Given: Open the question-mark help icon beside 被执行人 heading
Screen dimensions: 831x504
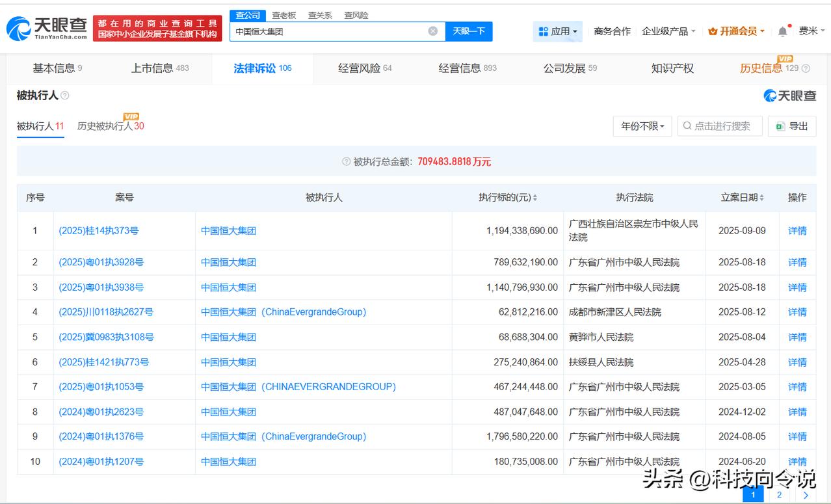Looking at the screenshot, I should (x=64, y=96).
